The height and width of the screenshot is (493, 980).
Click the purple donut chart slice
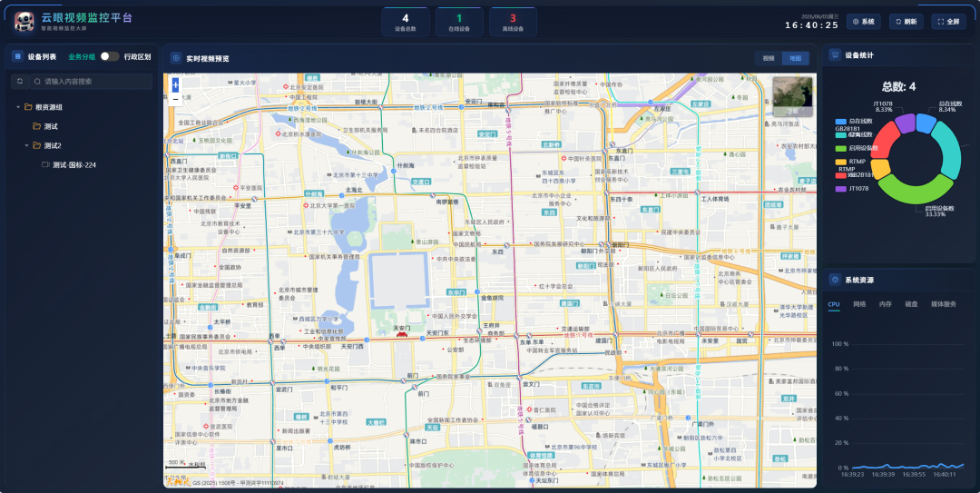click(x=905, y=123)
